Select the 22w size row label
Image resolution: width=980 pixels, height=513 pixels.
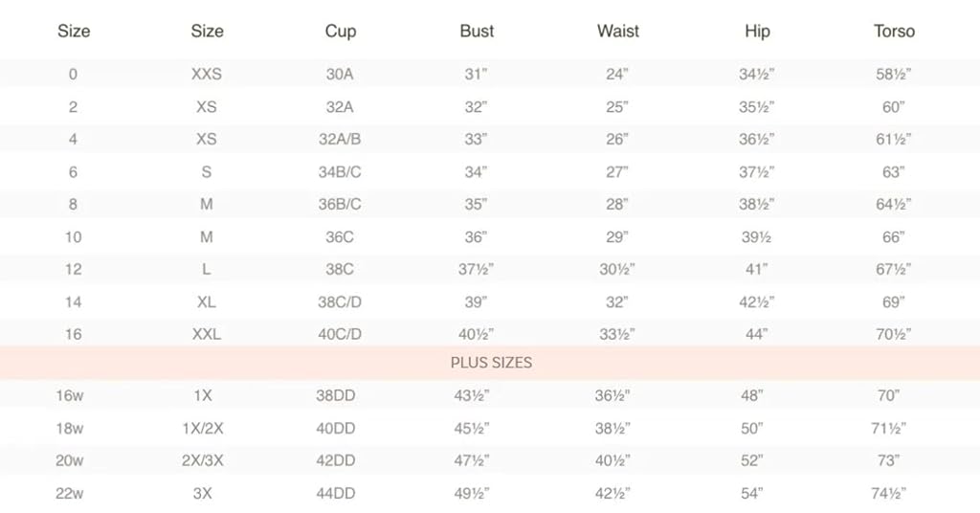click(69, 493)
